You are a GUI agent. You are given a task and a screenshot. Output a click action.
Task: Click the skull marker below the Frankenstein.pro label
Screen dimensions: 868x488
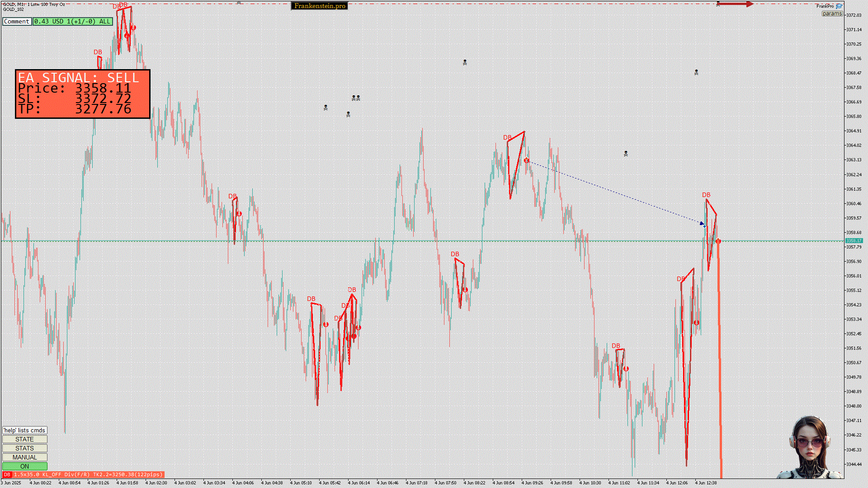pyautogui.click(x=325, y=108)
